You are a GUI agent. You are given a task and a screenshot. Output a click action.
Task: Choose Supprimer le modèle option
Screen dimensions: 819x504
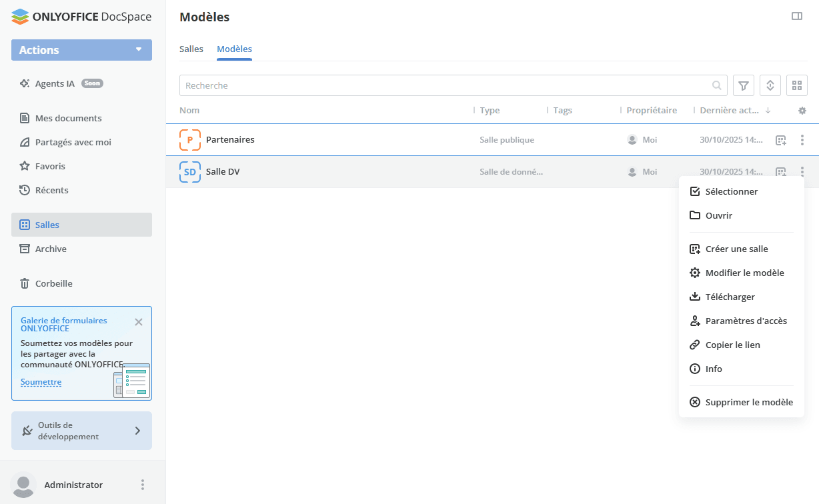tap(748, 402)
